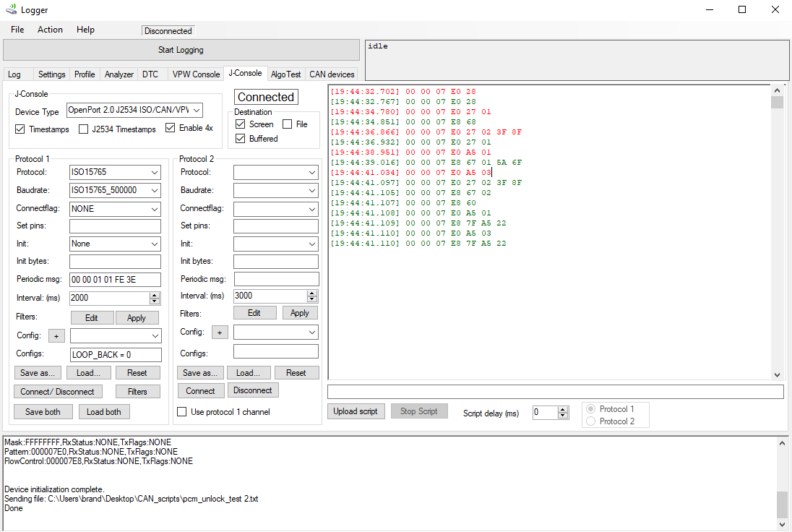The height and width of the screenshot is (532, 792).
Task: Increase Script delay with up arrow
Action: (563, 410)
